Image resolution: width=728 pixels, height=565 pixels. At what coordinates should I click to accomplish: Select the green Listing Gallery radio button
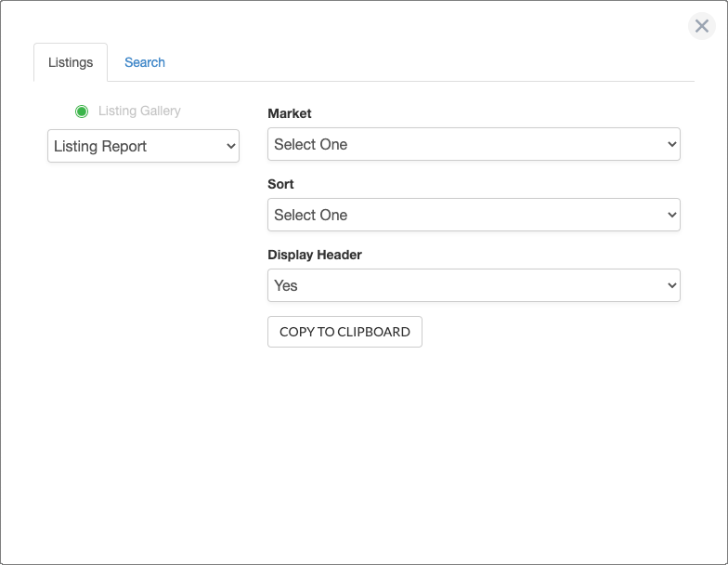[x=82, y=112]
